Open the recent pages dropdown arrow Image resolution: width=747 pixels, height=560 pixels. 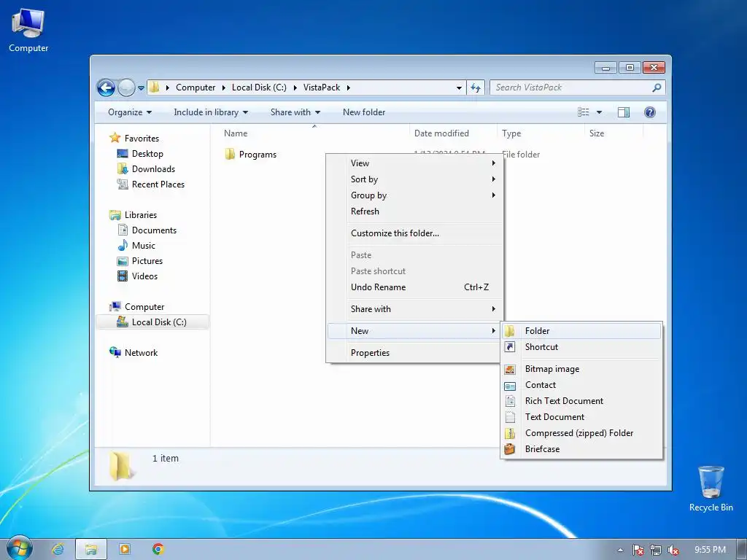coord(141,88)
